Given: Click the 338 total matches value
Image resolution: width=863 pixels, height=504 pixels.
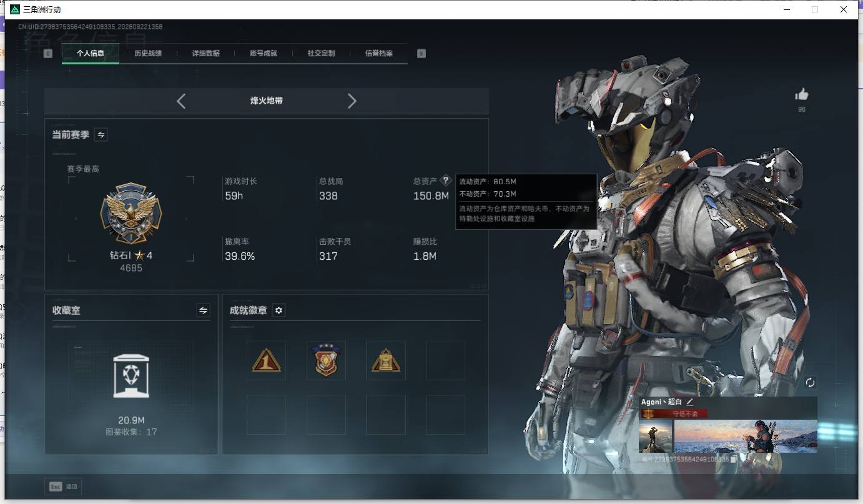Looking at the screenshot, I should coord(328,196).
